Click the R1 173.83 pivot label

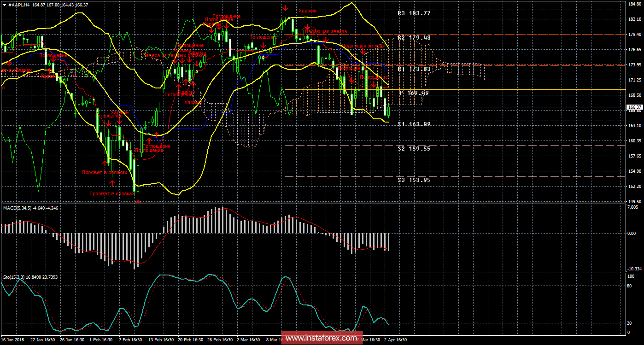tap(414, 69)
